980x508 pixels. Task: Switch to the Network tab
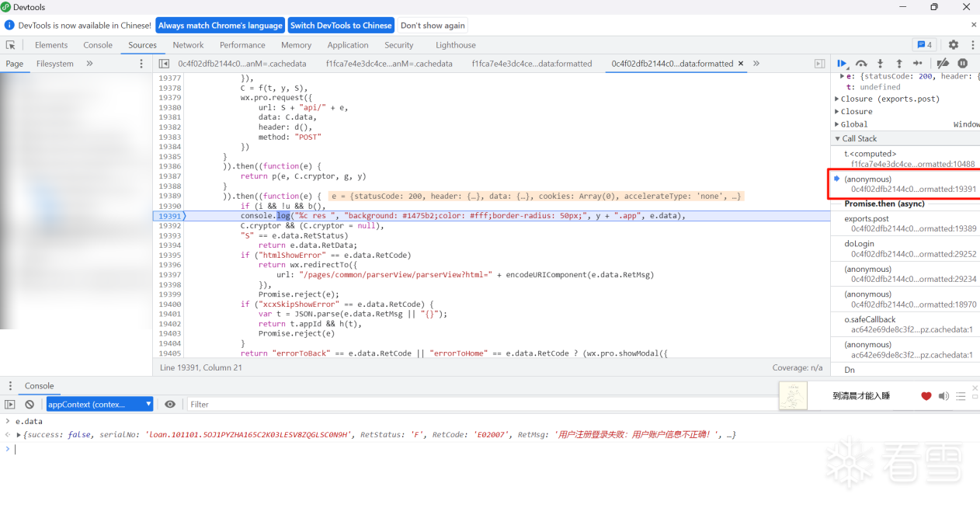(x=188, y=45)
